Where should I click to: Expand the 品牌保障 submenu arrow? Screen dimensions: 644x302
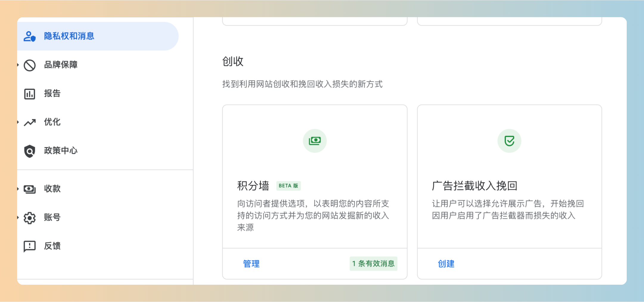point(18,65)
